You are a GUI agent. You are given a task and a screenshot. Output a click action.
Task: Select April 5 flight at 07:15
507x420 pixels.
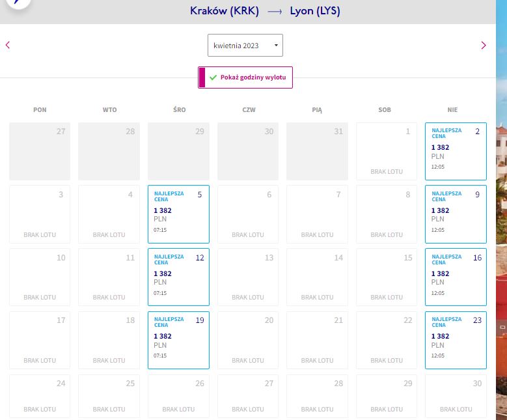pyautogui.click(x=178, y=214)
